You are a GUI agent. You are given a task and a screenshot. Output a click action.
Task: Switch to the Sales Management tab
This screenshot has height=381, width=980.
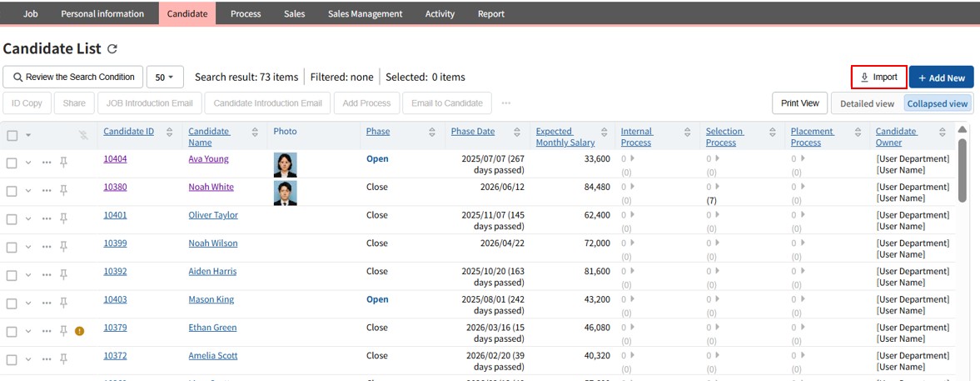click(x=365, y=13)
